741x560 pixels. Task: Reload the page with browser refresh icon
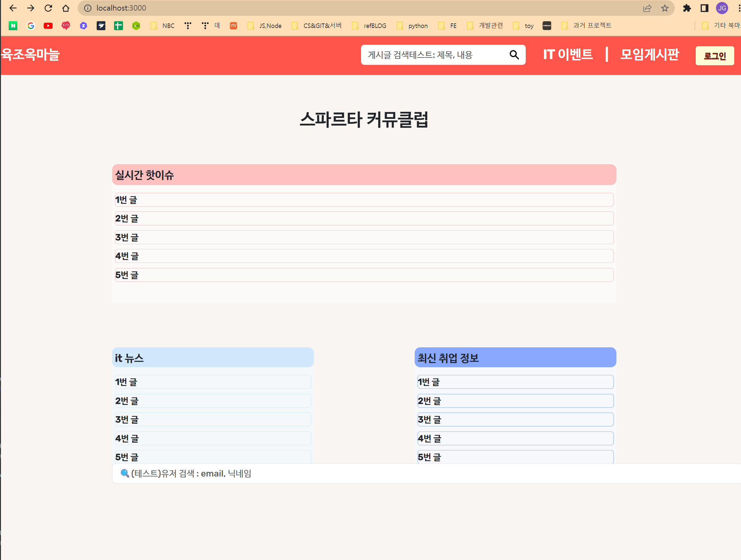(x=48, y=8)
